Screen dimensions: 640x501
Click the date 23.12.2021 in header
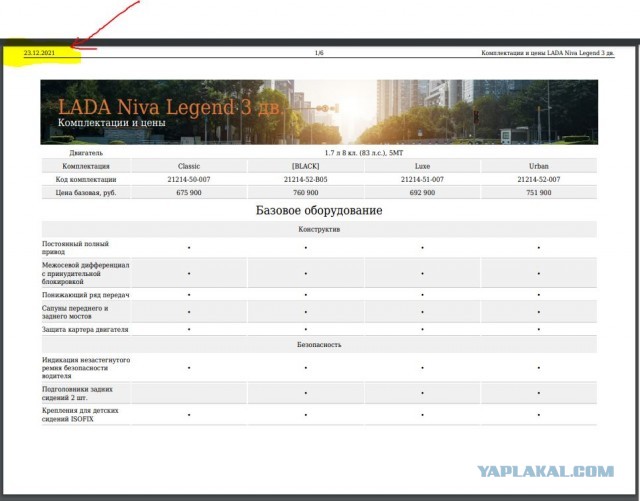pyautogui.click(x=39, y=53)
